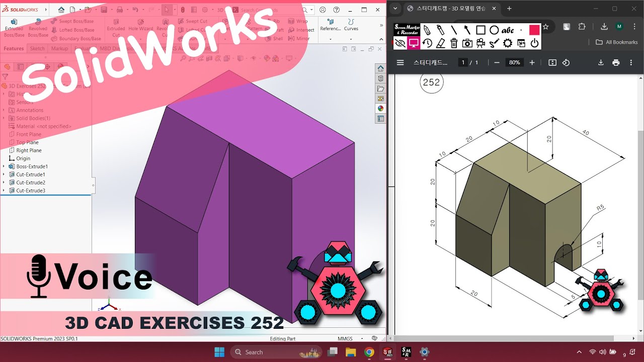Viewport: 644px width, 362px height.
Task: Select the line tool in Screen Marker
Action: pos(454,30)
